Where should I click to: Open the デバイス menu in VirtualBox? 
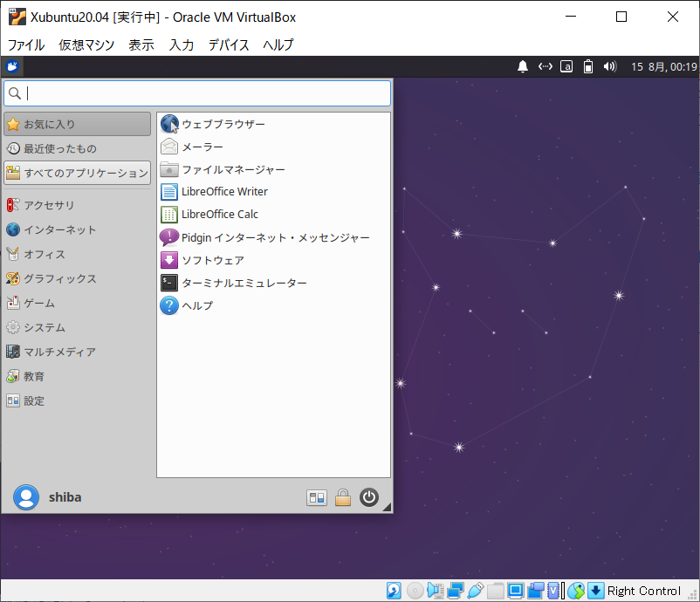(229, 44)
